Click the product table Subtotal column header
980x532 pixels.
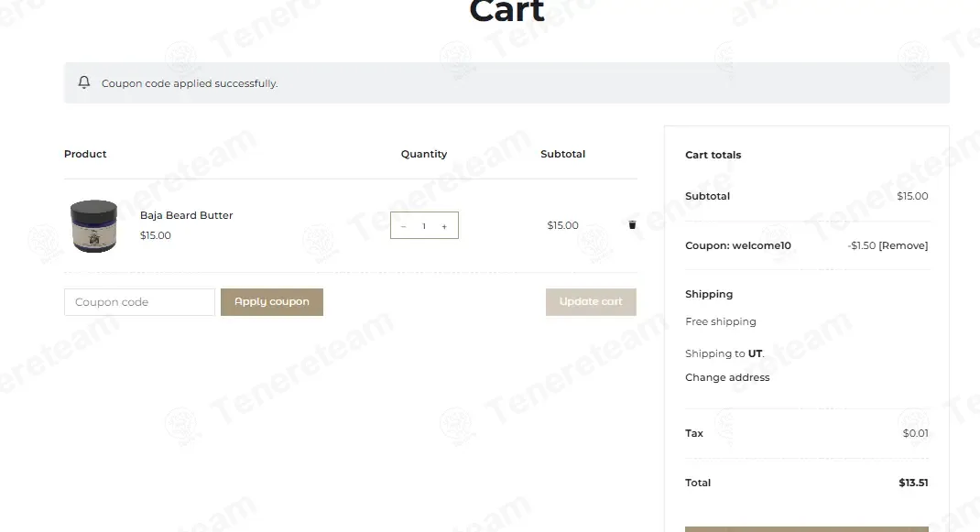[562, 154]
